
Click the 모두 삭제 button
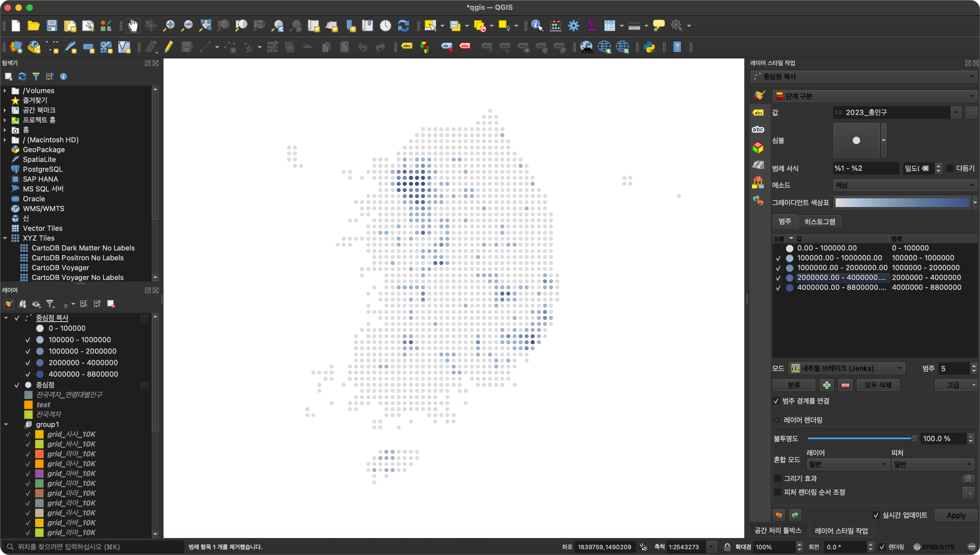(x=877, y=385)
